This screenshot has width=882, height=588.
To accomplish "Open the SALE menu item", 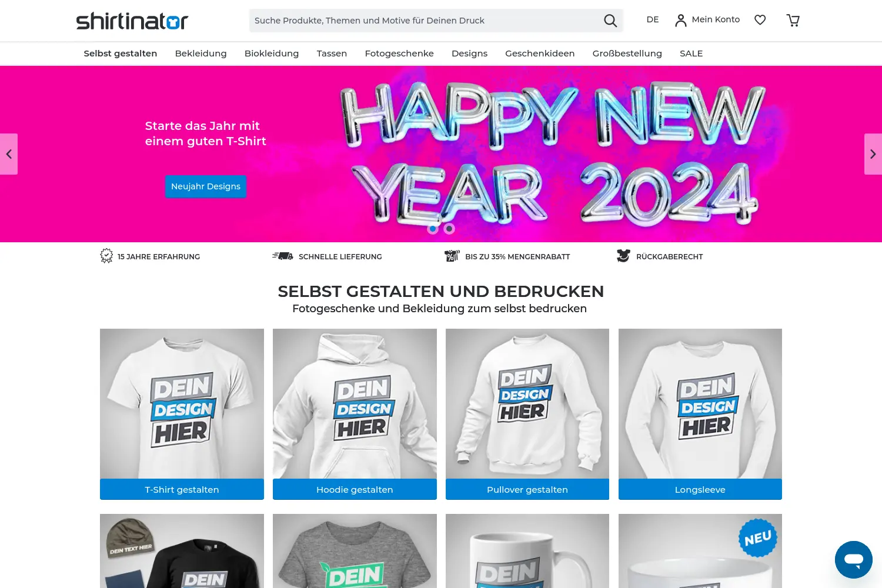I will (691, 54).
